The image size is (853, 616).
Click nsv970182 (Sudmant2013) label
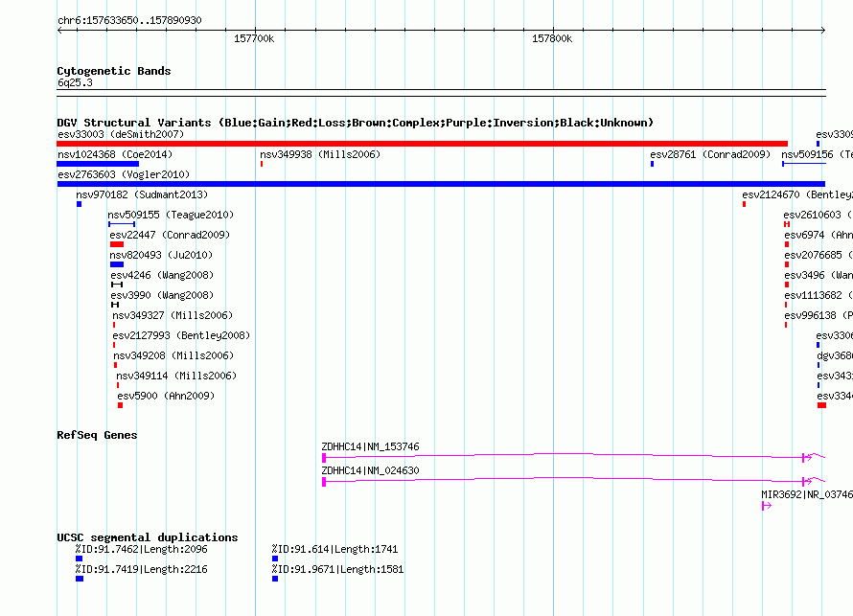(142, 194)
